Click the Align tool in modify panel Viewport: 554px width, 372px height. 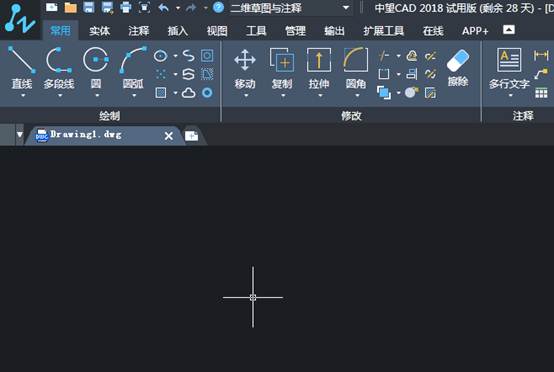(x=412, y=74)
